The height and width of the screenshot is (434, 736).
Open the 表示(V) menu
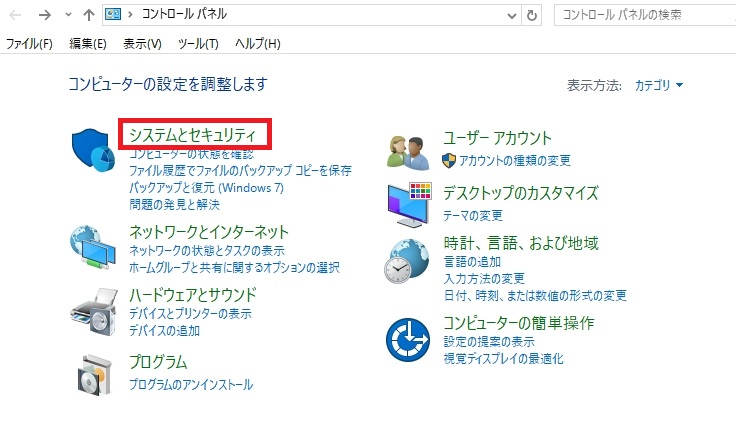(142, 44)
